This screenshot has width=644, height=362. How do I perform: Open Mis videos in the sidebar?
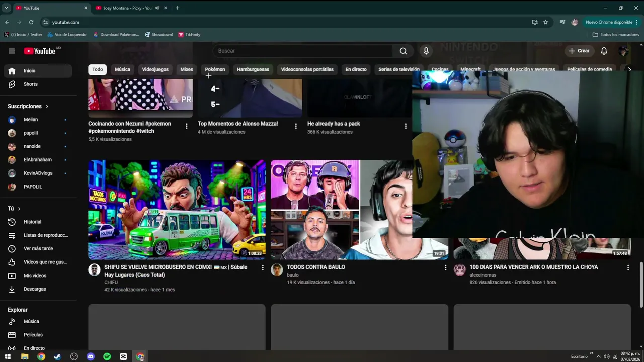click(x=38, y=276)
